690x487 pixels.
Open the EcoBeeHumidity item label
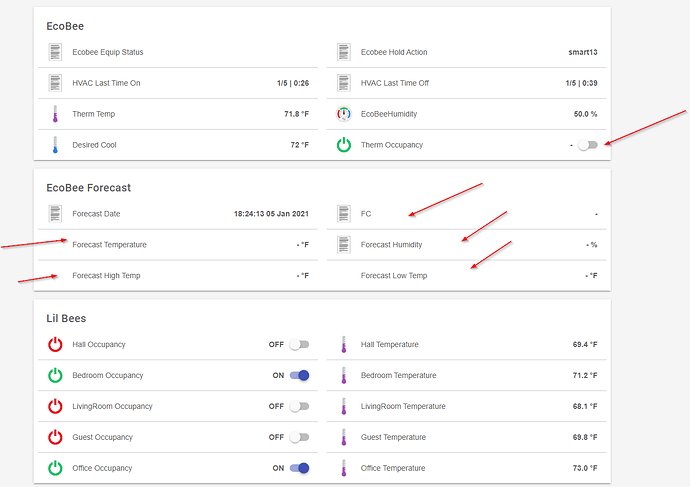[389, 114]
